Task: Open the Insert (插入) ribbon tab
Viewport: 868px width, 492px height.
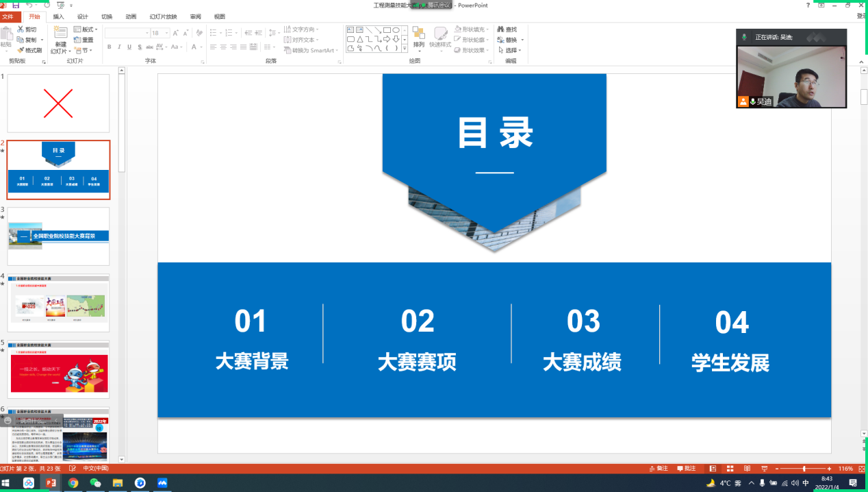Action: coord(59,16)
